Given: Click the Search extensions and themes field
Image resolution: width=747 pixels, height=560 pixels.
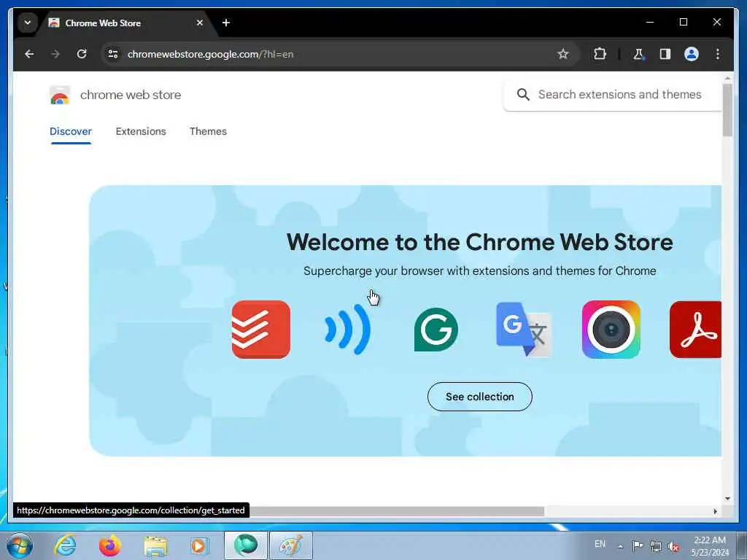Looking at the screenshot, I should point(613,95).
